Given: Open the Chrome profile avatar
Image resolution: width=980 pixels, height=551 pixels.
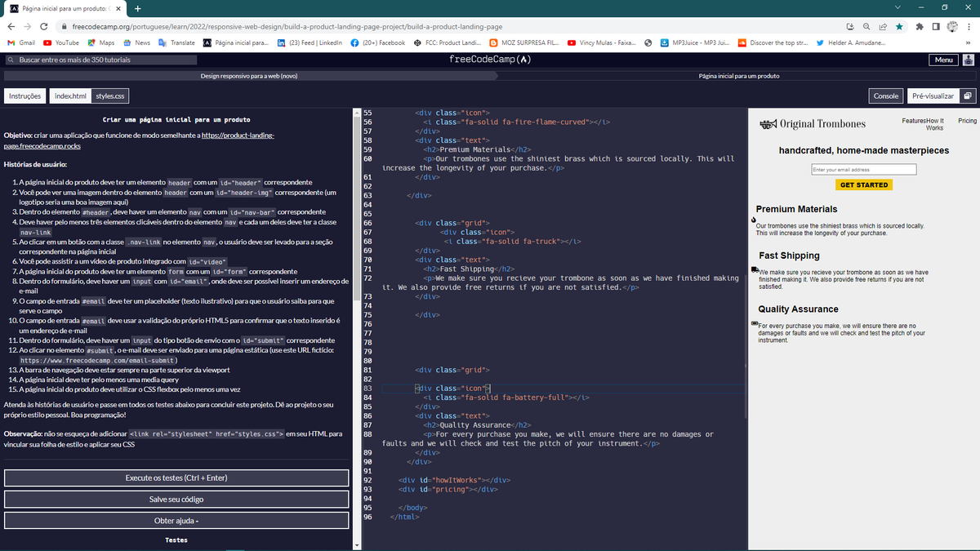Looking at the screenshot, I should click(951, 26).
